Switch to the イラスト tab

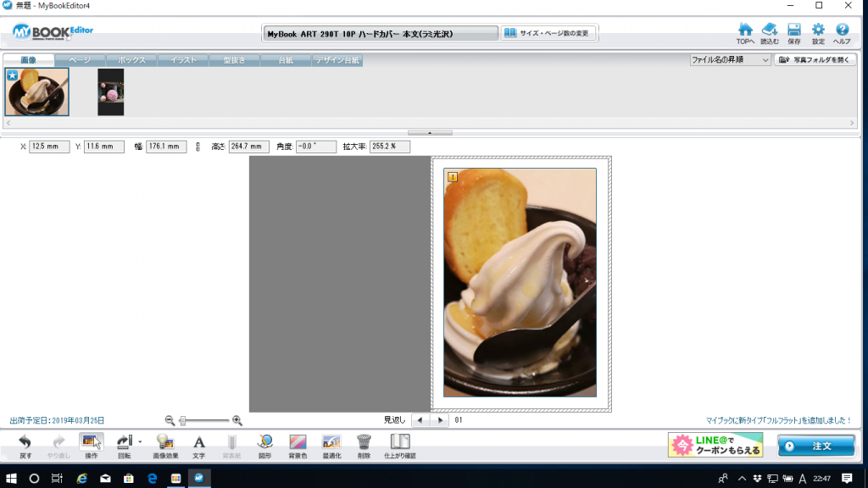tap(184, 60)
